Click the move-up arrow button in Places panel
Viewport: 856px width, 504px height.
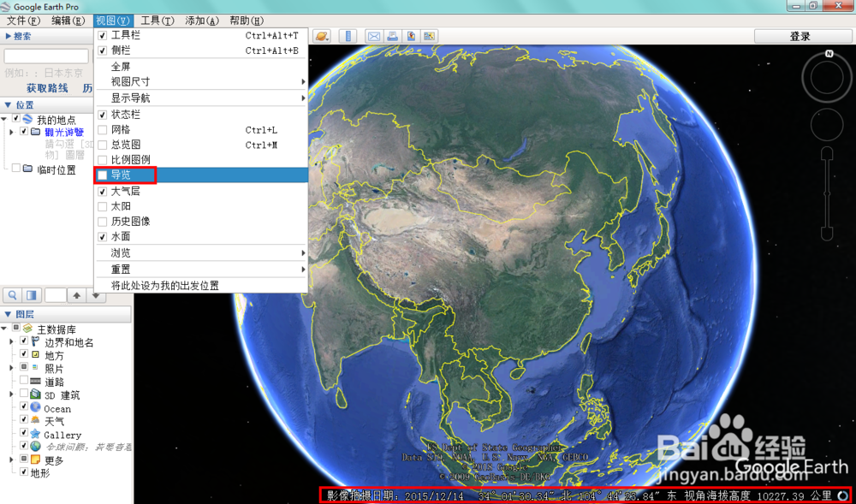[x=77, y=295]
